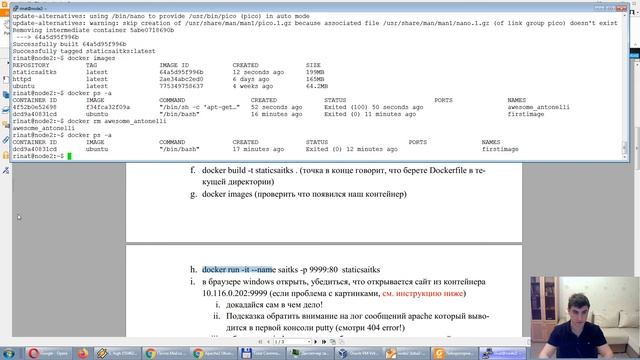
Task: Click the PuTTY icon in the terminal title bar
Action: (16, 8)
